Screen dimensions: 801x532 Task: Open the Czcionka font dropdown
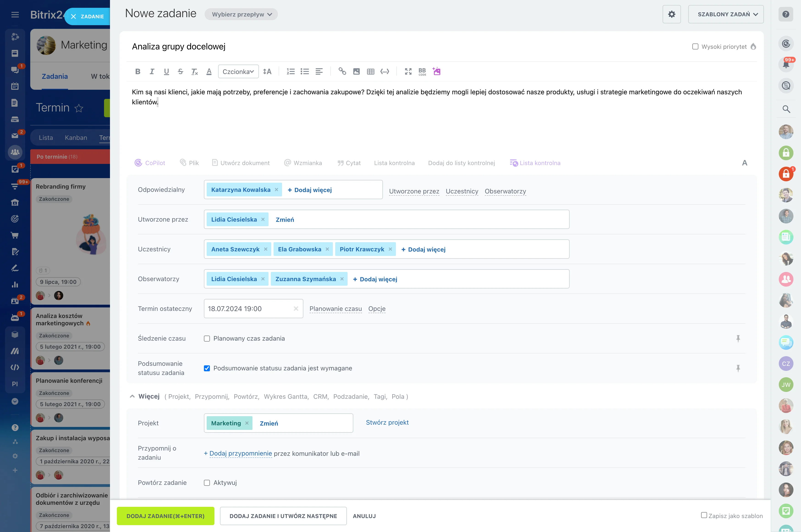coord(238,72)
